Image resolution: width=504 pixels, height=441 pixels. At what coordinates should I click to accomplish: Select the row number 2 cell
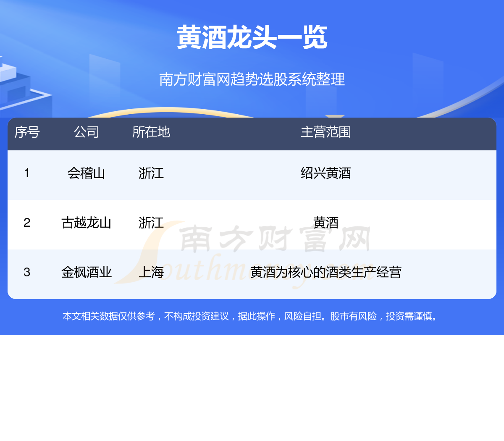coord(27,223)
